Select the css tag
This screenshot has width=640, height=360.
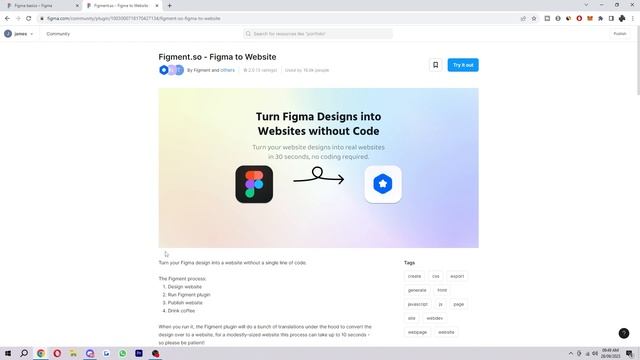(436, 276)
